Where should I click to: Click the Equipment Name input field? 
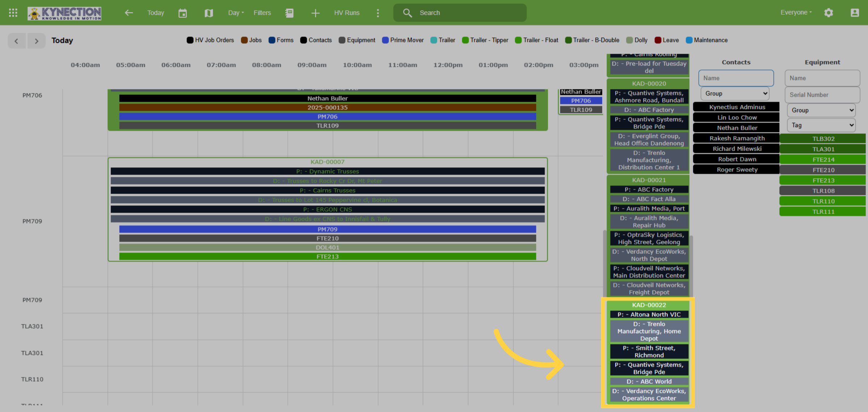pos(822,78)
